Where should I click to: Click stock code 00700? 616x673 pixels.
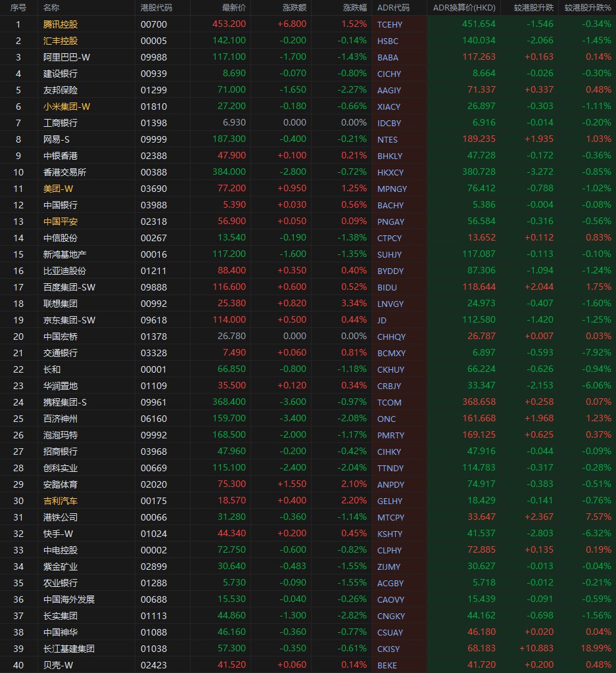click(x=154, y=24)
